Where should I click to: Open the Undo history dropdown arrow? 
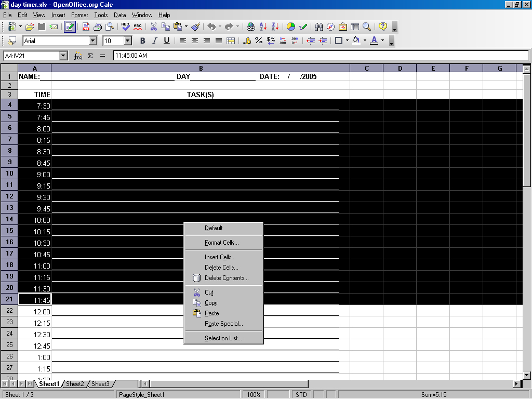(x=220, y=27)
